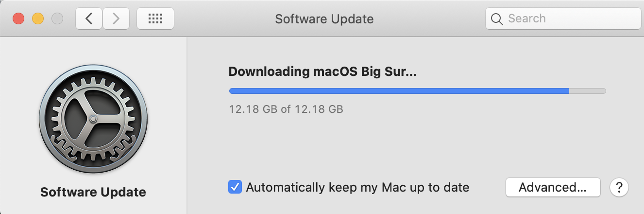This screenshot has height=214, width=644.
Task: Open help with the question mark button
Action: click(x=619, y=187)
